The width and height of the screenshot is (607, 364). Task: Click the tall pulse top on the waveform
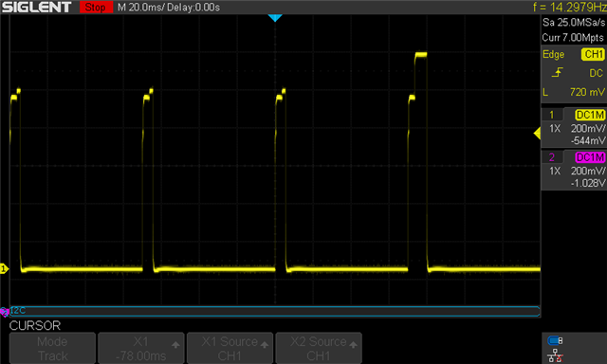[x=421, y=55]
